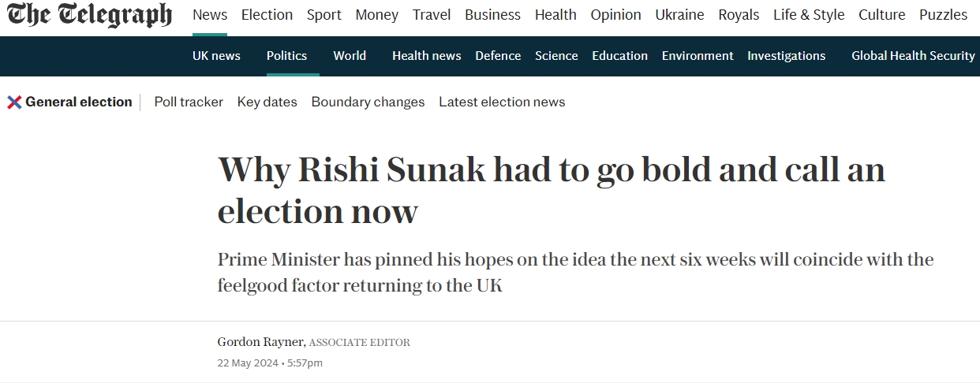Open Latest election news link
The width and height of the screenshot is (980, 383).
pyautogui.click(x=502, y=102)
